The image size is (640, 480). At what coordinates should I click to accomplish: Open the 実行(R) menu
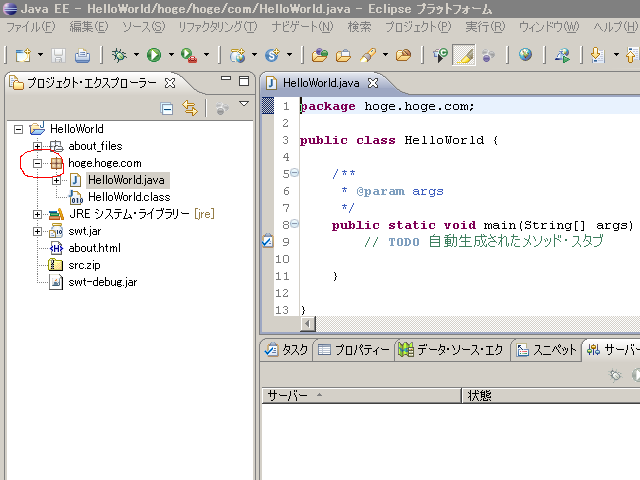coord(485,27)
